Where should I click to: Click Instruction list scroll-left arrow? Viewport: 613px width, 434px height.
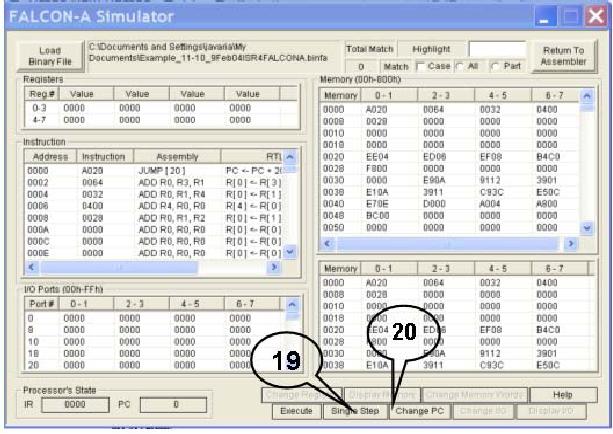tap(32, 267)
